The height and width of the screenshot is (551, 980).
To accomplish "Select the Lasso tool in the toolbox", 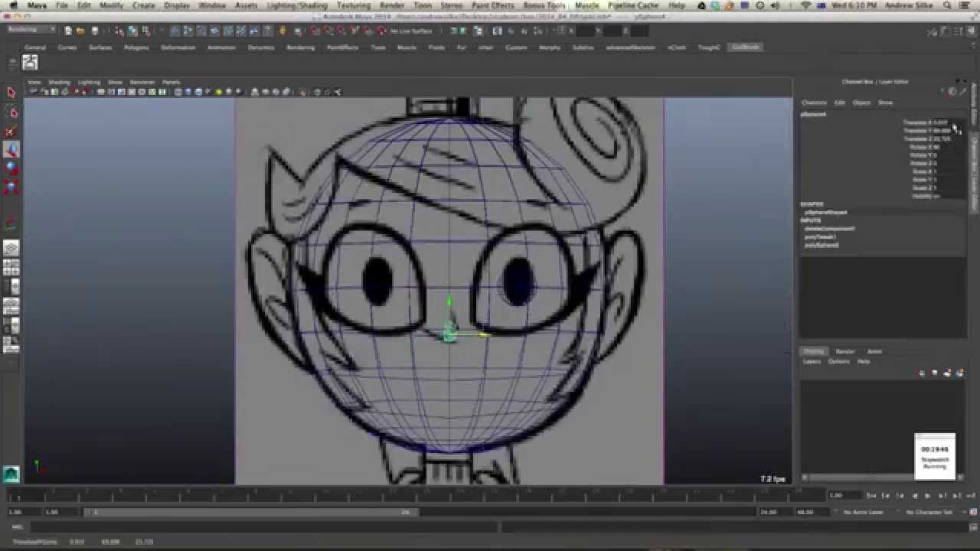I will pyautogui.click(x=11, y=112).
